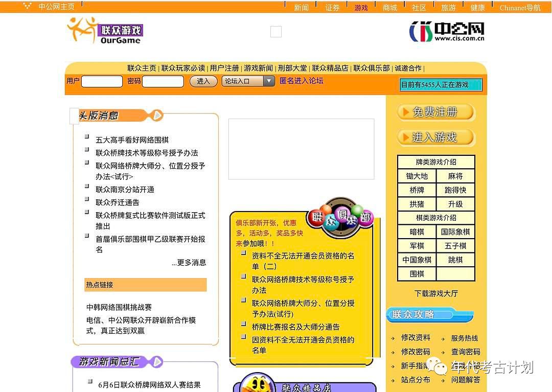Click the 进入 login button
The width and height of the screenshot is (552, 392).
pyautogui.click(x=203, y=81)
